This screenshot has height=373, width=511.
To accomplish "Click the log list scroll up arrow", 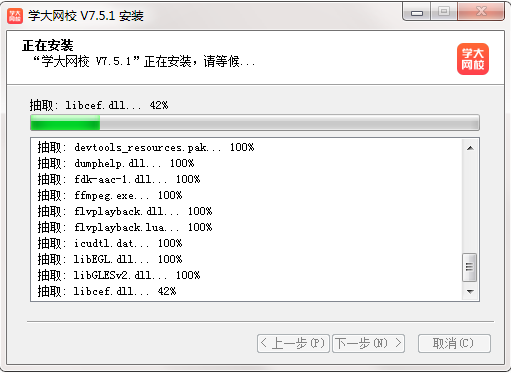I will (470, 148).
